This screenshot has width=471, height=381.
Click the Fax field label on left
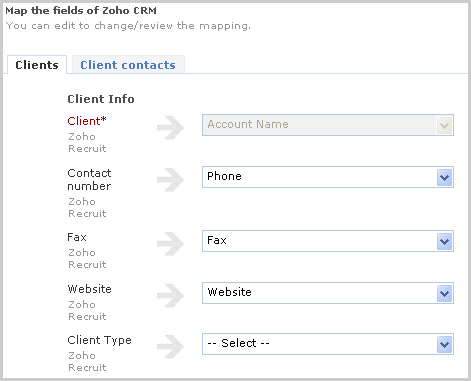(x=77, y=237)
